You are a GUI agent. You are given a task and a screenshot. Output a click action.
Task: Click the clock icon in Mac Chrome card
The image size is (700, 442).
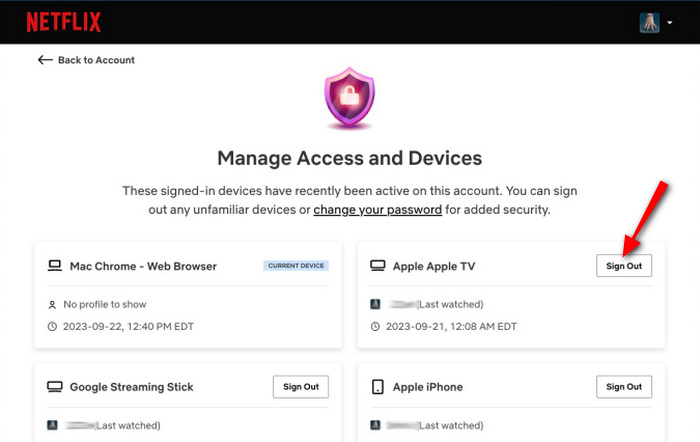click(52, 326)
